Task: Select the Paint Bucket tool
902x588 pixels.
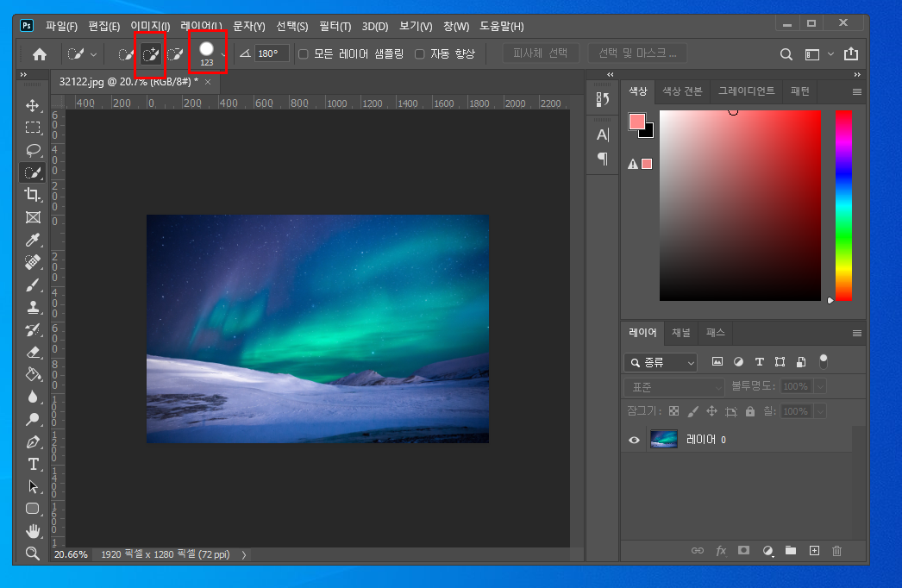Action: pyautogui.click(x=33, y=374)
